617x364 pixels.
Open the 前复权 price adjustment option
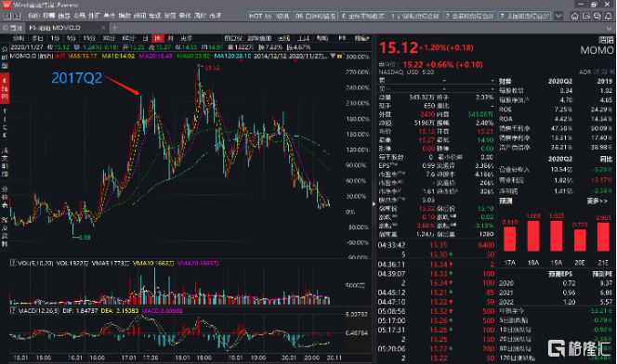[x=233, y=38]
